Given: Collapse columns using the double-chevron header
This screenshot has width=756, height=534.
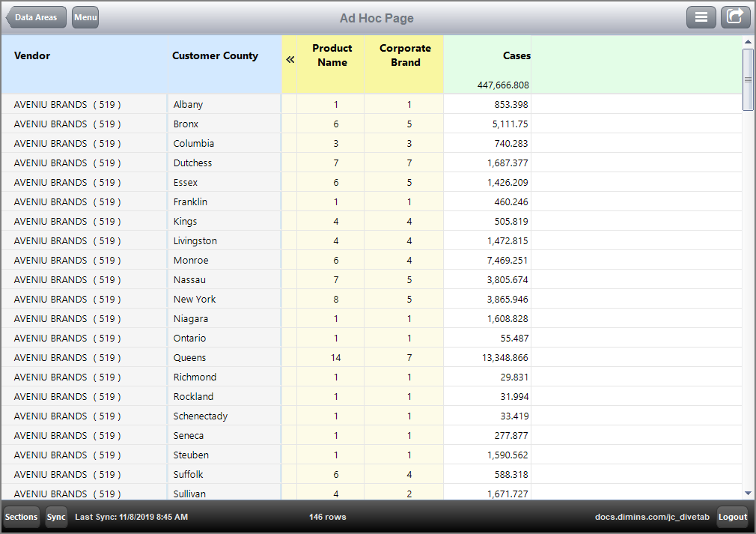Looking at the screenshot, I should click(x=290, y=60).
